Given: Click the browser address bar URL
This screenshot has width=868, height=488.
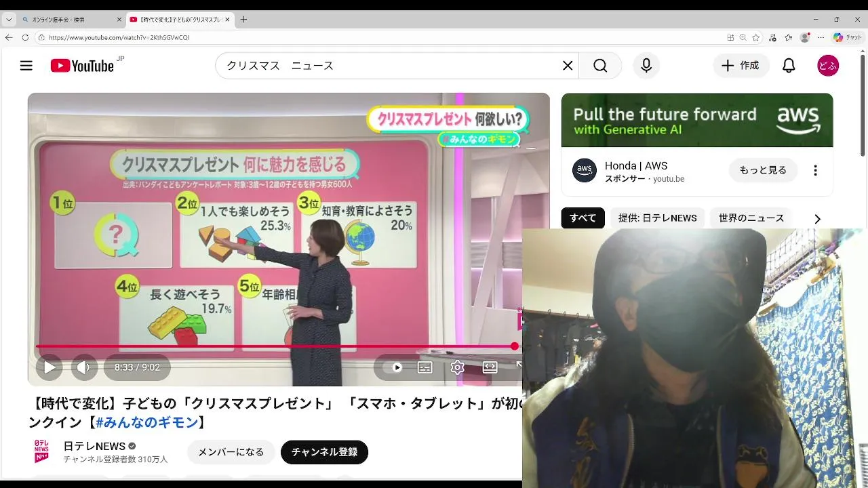Looking at the screenshot, I should (119, 37).
